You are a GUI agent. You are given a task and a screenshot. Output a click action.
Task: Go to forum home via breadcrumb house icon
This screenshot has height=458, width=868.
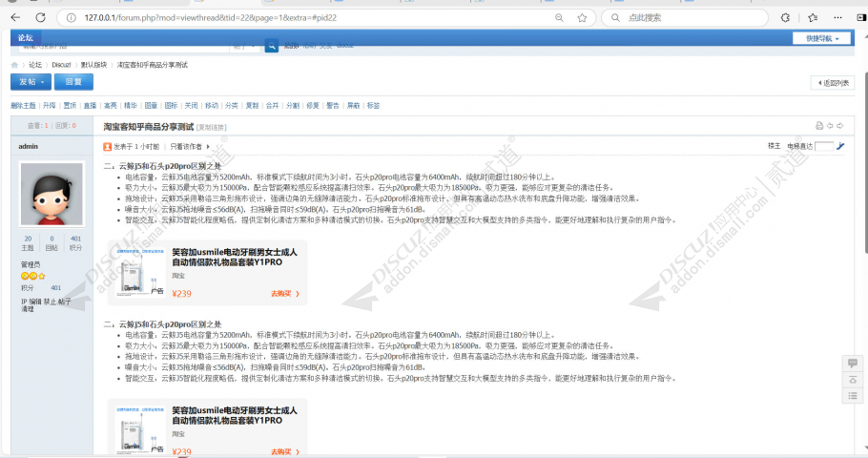click(x=14, y=65)
